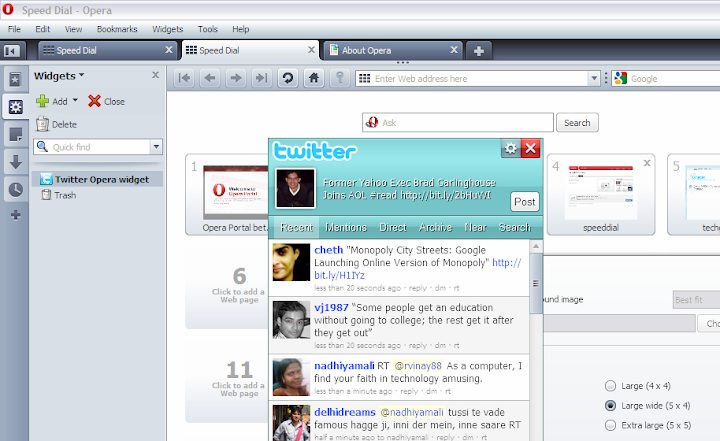Select the Direct tab in Twitter widget
The image size is (720, 441).
(x=393, y=227)
